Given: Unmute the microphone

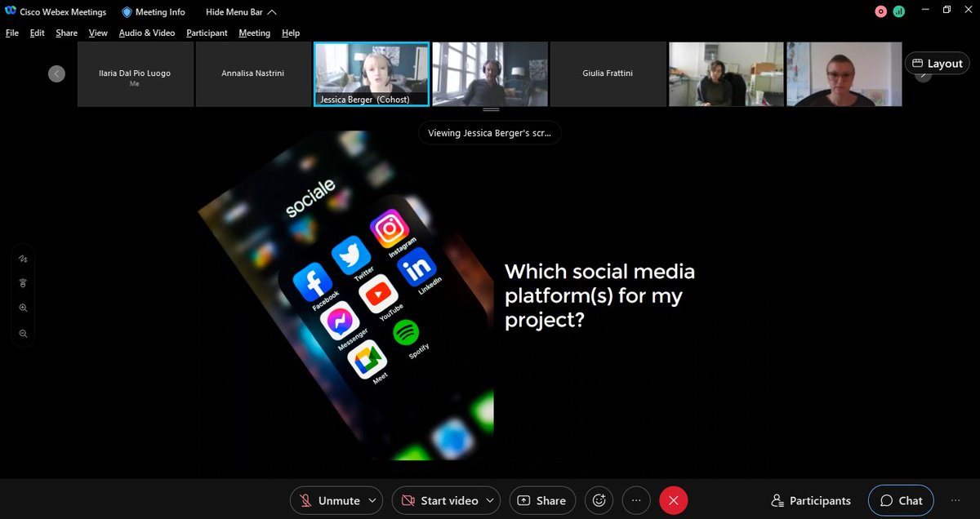Looking at the screenshot, I should point(330,500).
